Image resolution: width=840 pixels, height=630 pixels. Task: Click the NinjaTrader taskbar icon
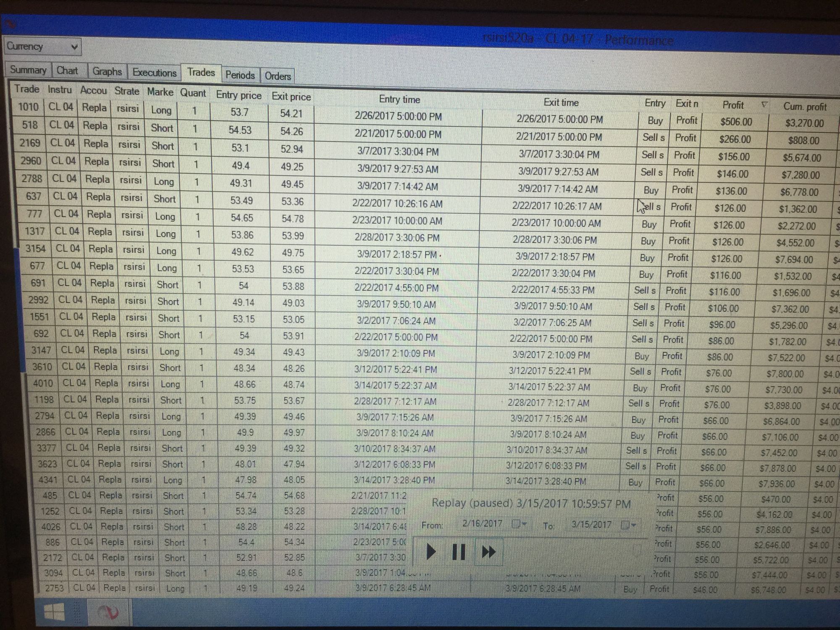[x=108, y=612]
